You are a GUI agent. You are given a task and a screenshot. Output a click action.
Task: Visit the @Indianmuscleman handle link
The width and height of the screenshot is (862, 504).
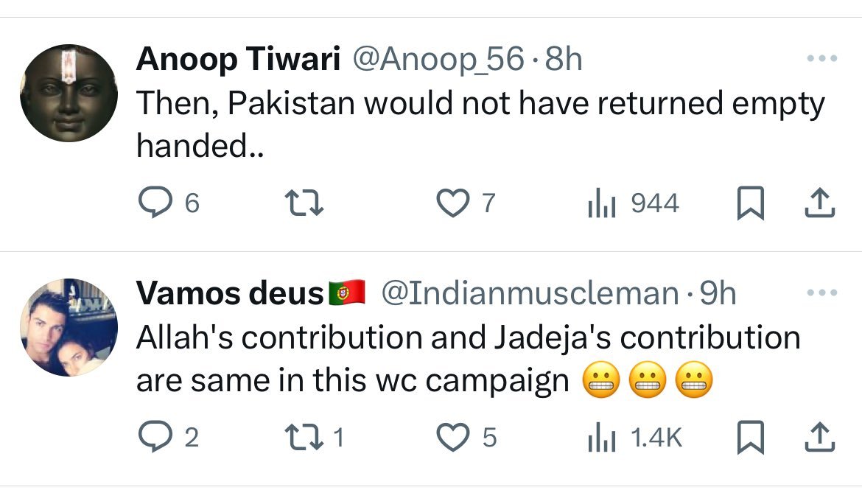(x=529, y=295)
